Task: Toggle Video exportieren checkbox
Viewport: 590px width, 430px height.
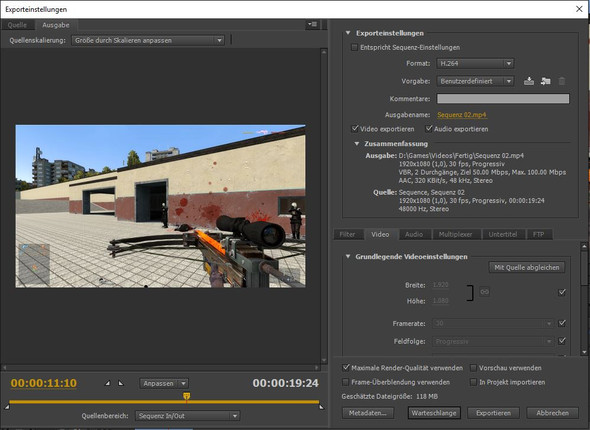Action: (354, 129)
